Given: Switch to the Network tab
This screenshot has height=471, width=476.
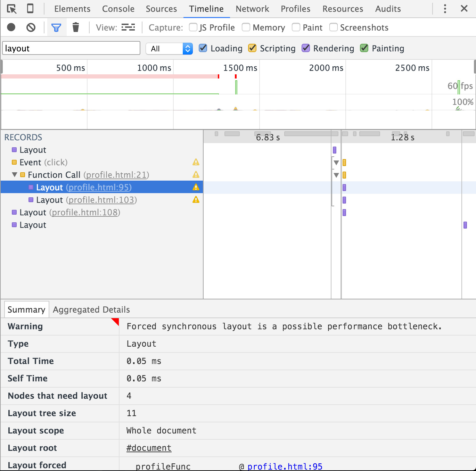Looking at the screenshot, I should tap(252, 9).
